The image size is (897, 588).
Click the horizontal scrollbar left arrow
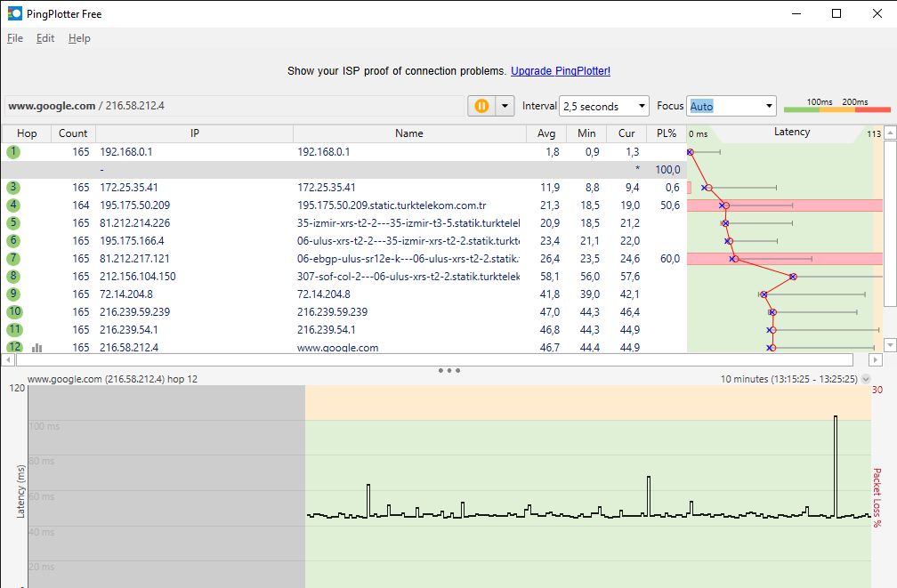tap(9, 359)
